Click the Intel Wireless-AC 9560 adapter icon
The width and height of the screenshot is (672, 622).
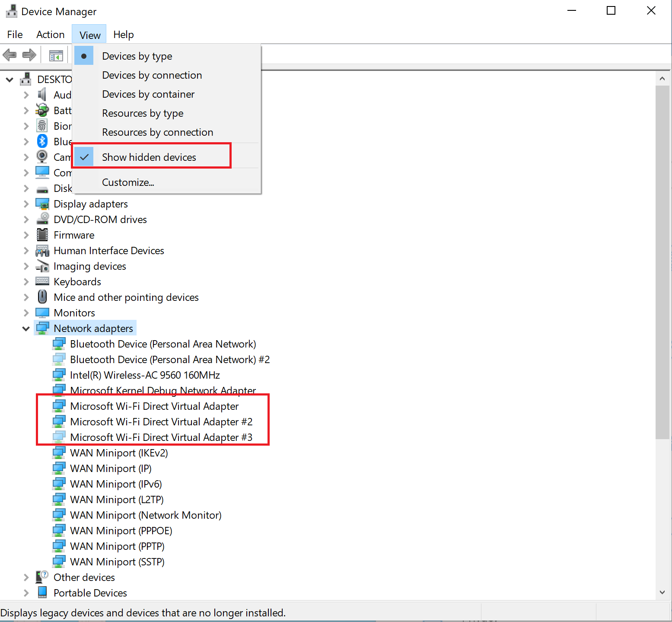[59, 375]
